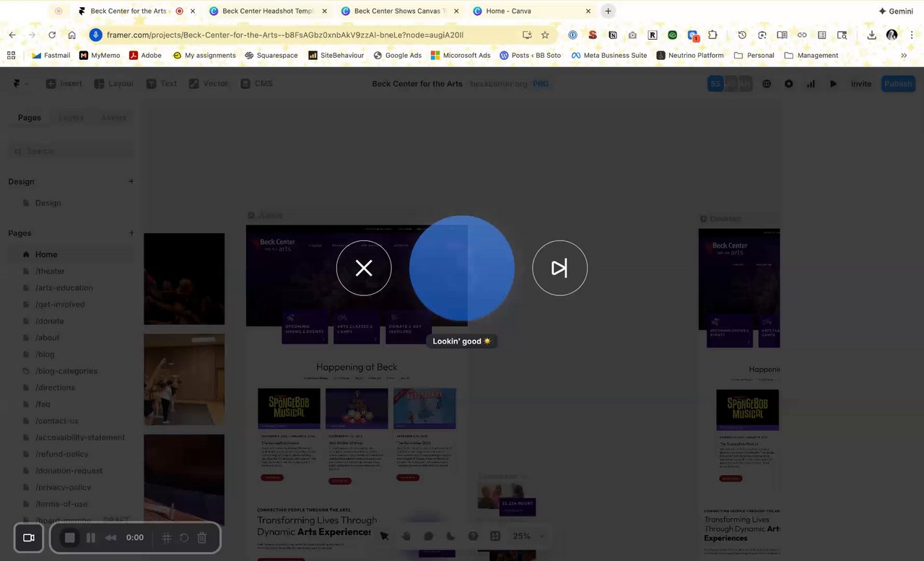Open the Management bookmarks folder

(811, 55)
